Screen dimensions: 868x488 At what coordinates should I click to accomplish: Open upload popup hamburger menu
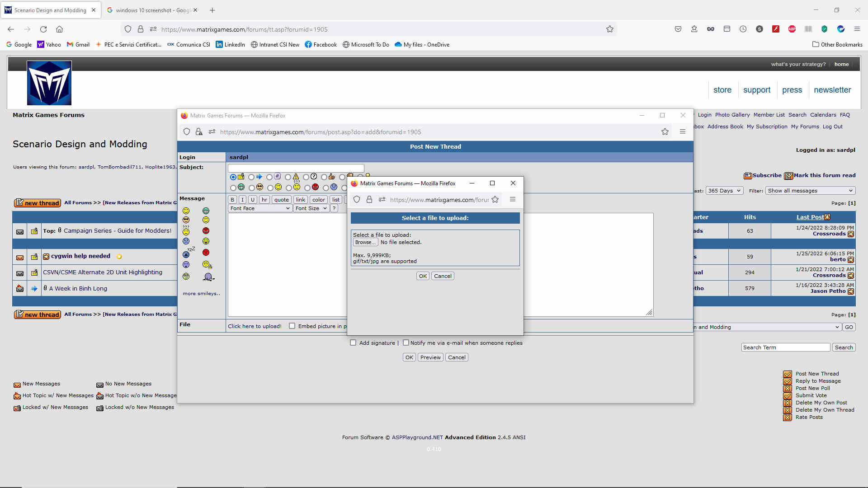click(512, 200)
